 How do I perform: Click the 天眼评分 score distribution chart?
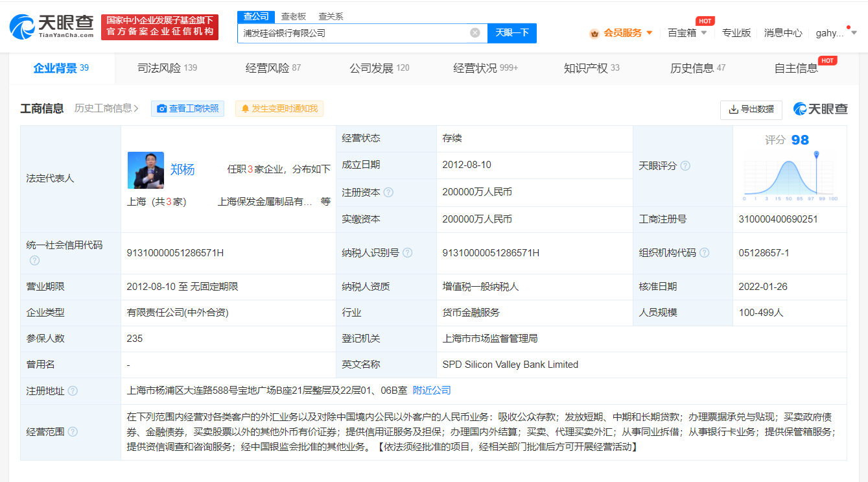[790, 176]
